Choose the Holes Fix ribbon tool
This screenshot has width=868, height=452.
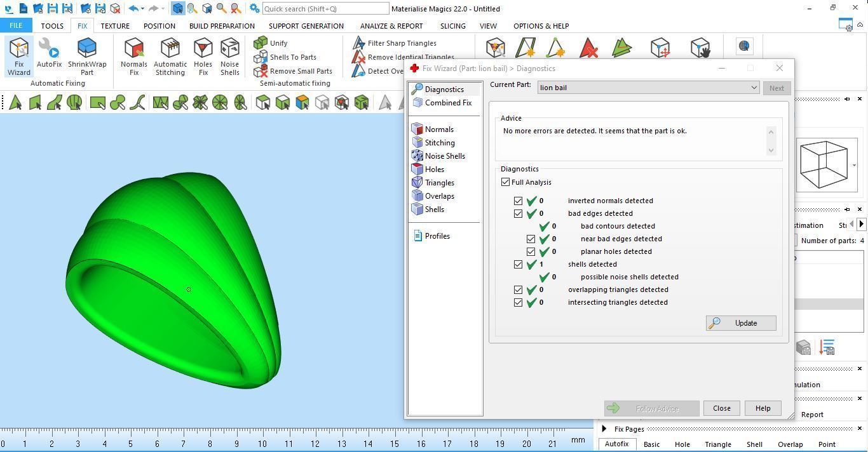[x=203, y=56]
